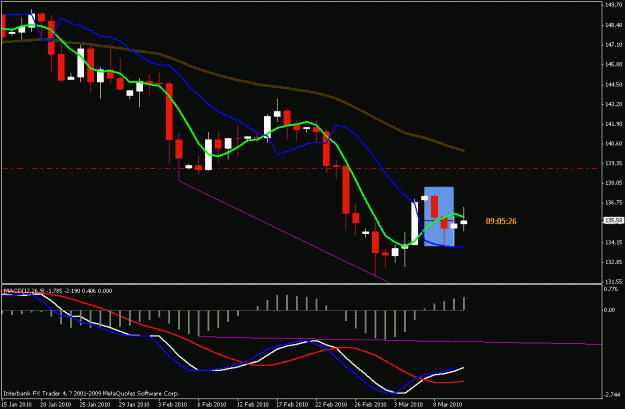Click the 139.35 price axis label

(x=613, y=163)
